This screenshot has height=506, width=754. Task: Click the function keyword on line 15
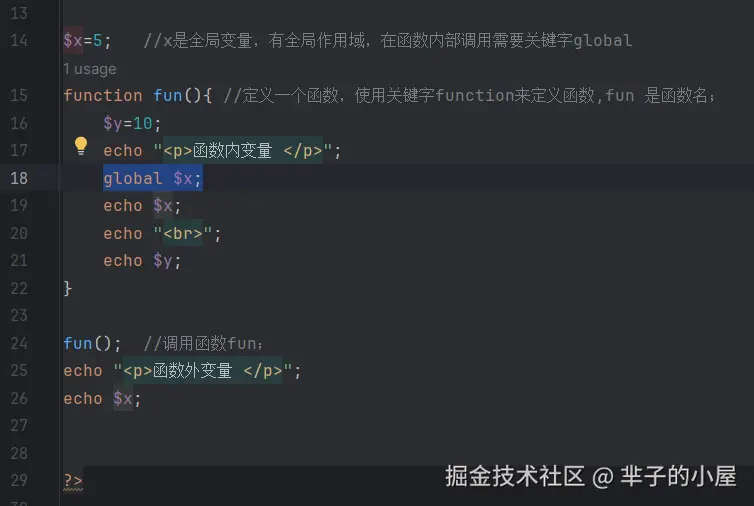[103, 95]
